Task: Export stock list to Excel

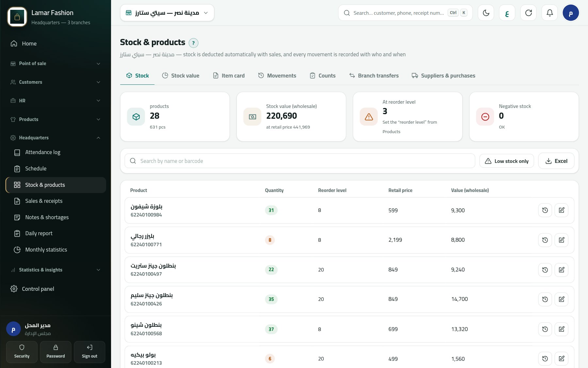Action: click(x=556, y=161)
